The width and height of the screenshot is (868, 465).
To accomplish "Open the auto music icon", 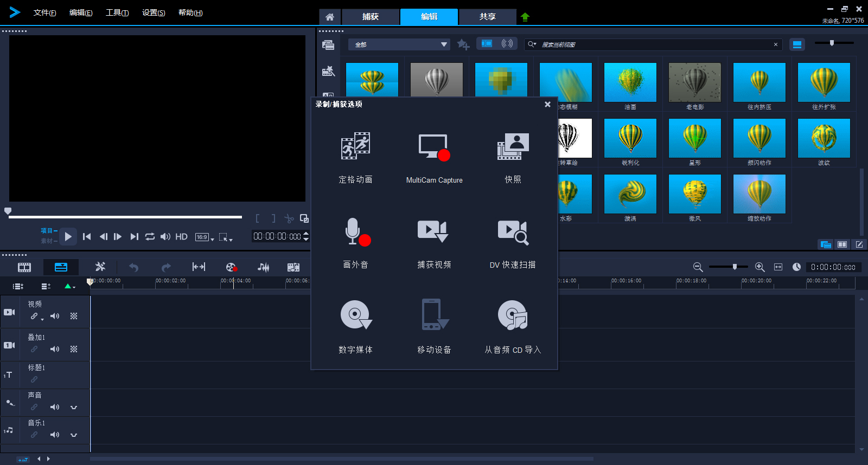I will tap(293, 267).
